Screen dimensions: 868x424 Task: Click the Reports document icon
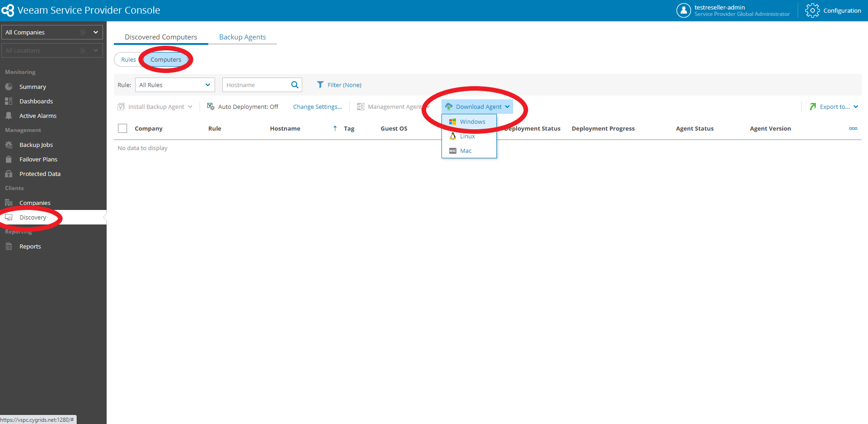tap(9, 246)
